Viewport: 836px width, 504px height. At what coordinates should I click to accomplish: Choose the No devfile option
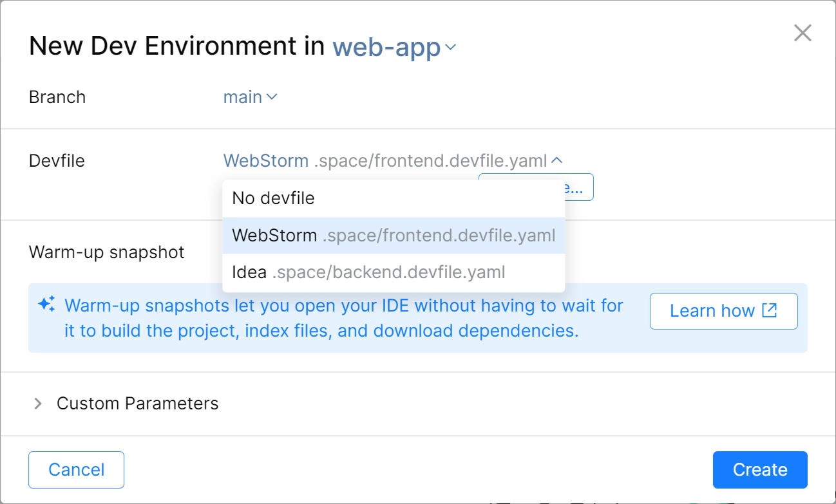(394, 198)
